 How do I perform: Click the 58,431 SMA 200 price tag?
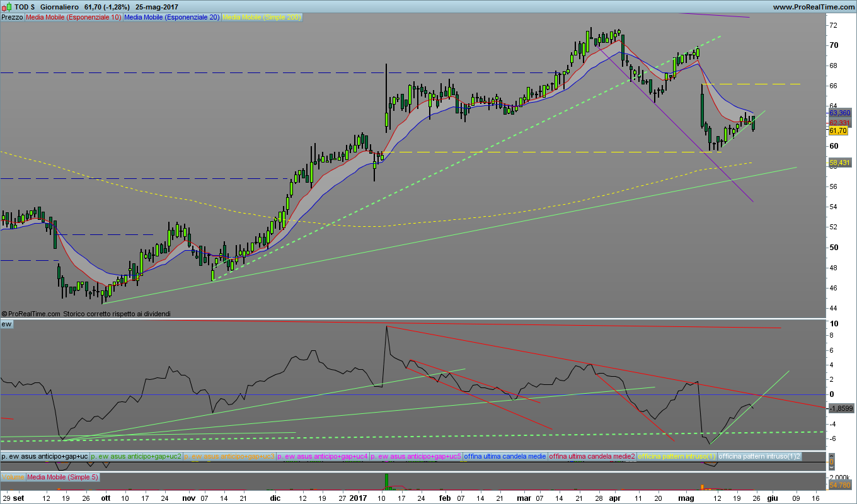click(840, 163)
